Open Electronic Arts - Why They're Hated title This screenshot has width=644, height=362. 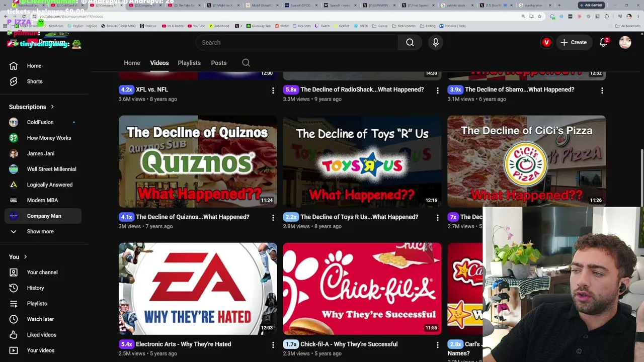point(184,344)
